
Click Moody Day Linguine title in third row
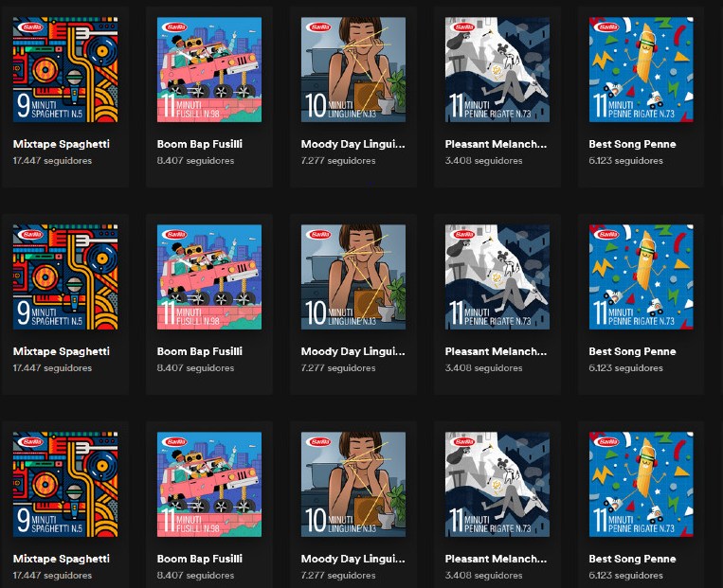click(x=352, y=559)
